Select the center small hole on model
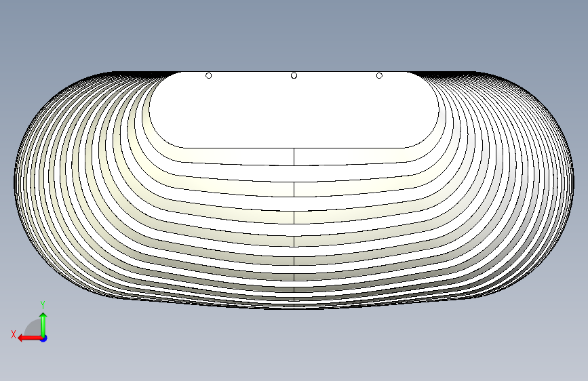Image resolution: width=588 pixels, height=381 pixels. click(x=294, y=76)
